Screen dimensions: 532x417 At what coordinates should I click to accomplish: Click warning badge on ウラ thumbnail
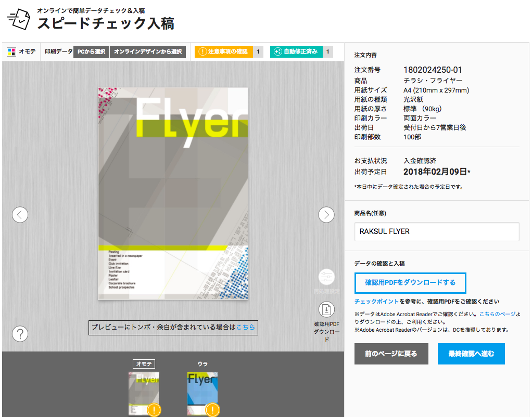212,410
